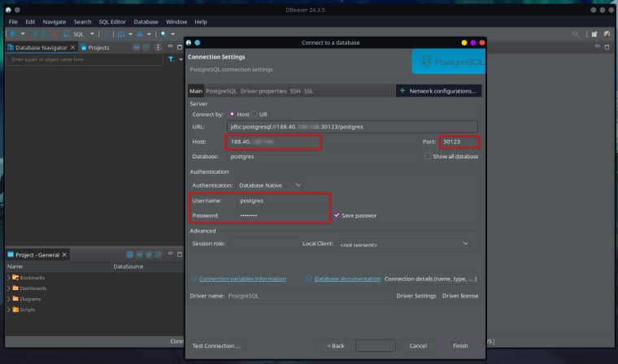Open the Driver license button

[460, 296]
